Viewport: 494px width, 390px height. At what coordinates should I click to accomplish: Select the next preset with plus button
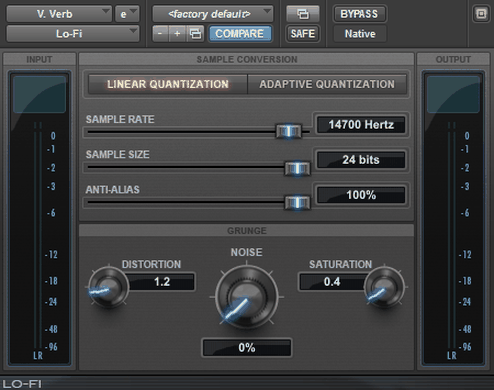pos(177,34)
